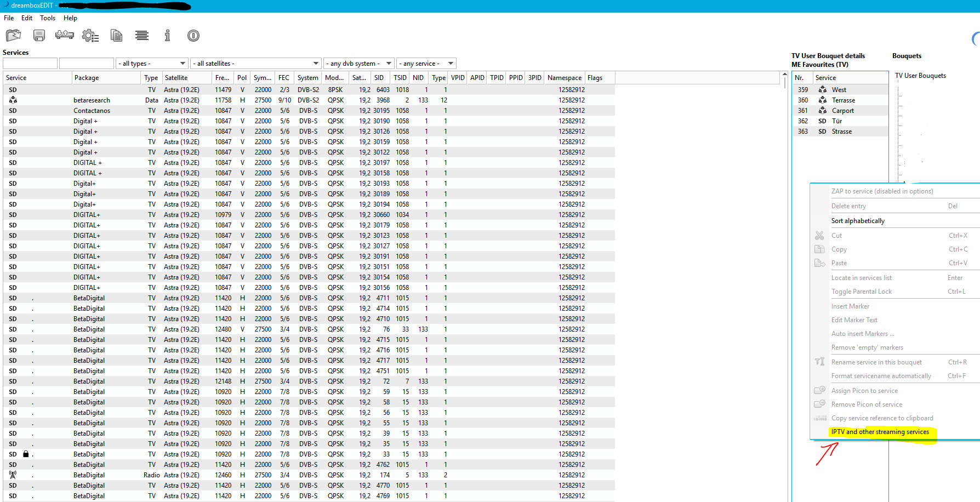The height and width of the screenshot is (502, 980).
Task: Click the circular power toolbar icon
Action: pos(193,36)
